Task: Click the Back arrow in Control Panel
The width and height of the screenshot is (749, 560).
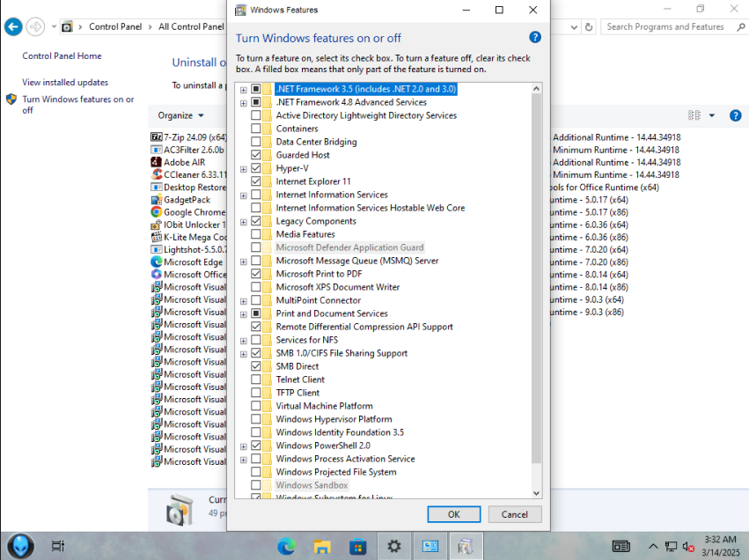Action: pyautogui.click(x=13, y=26)
